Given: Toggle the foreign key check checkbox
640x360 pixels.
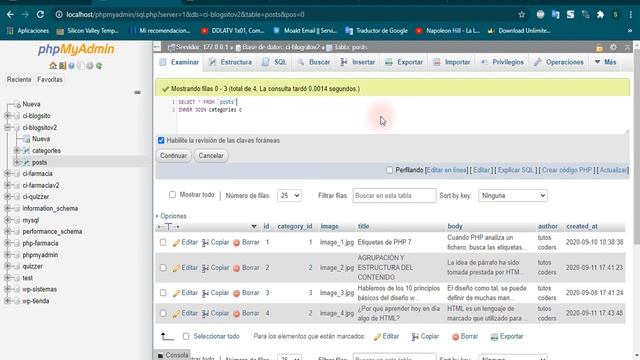Looking at the screenshot, I should tap(161, 140).
